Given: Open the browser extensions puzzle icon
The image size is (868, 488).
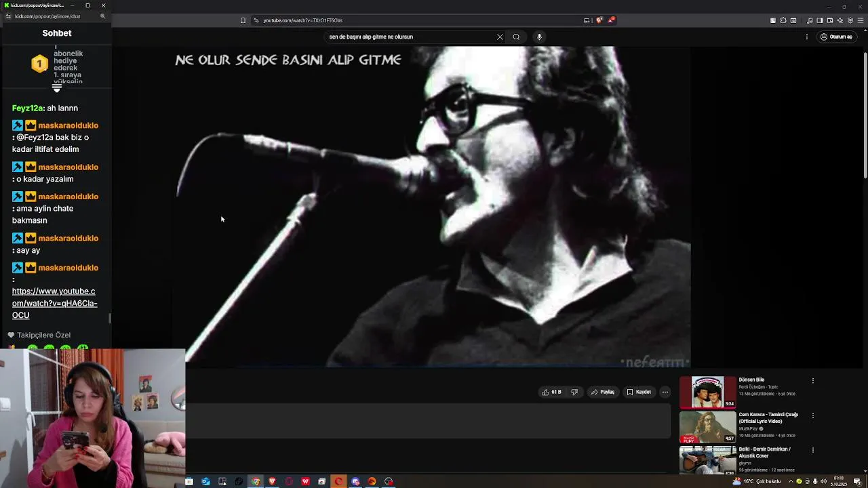Looking at the screenshot, I should 783,20.
